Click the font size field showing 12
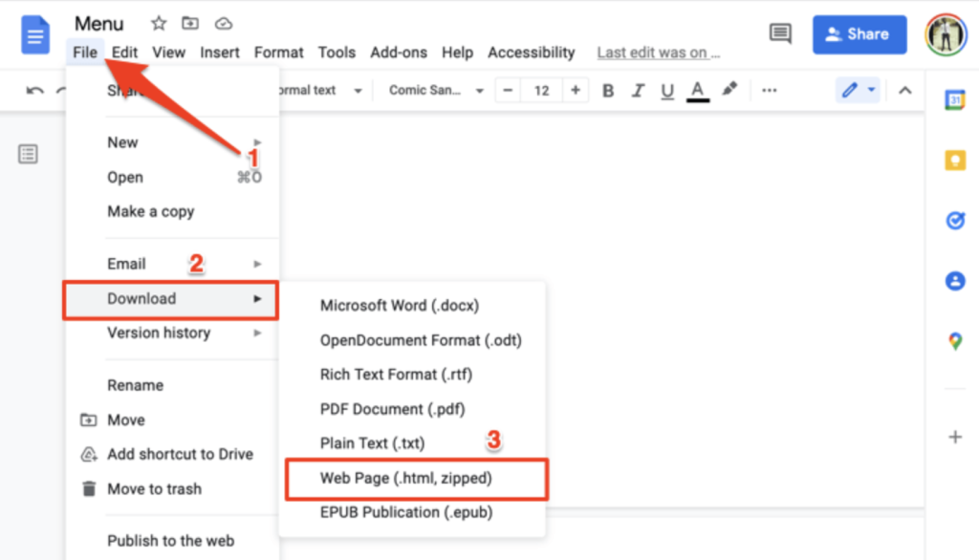979x560 pixels. point(541,91)
